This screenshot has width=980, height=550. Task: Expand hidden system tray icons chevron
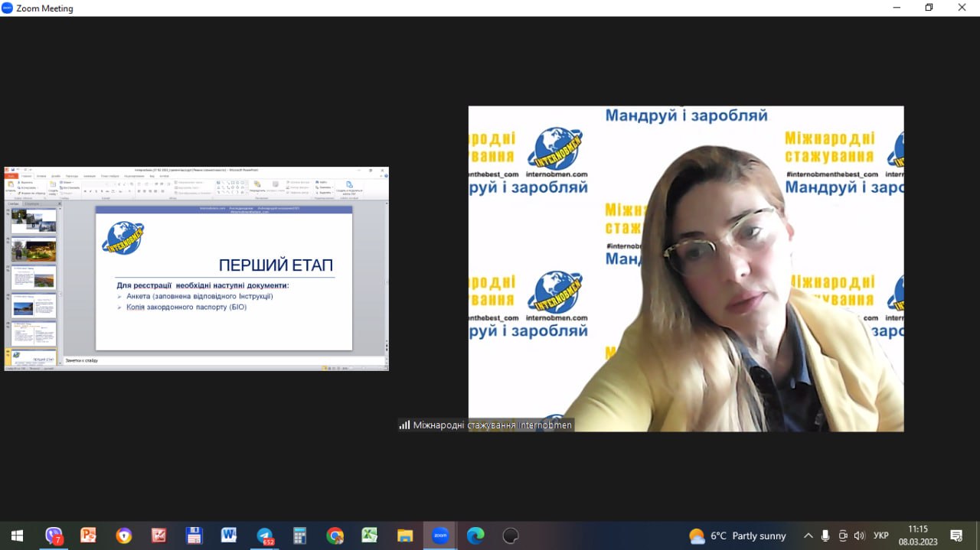click(x=808, y=535)
